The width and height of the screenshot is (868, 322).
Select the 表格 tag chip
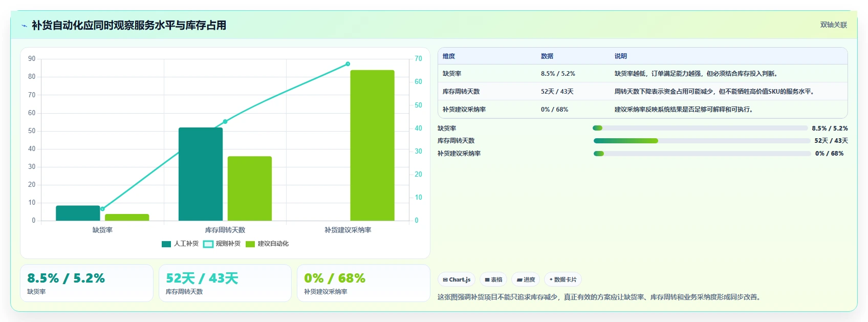[493, 280]
